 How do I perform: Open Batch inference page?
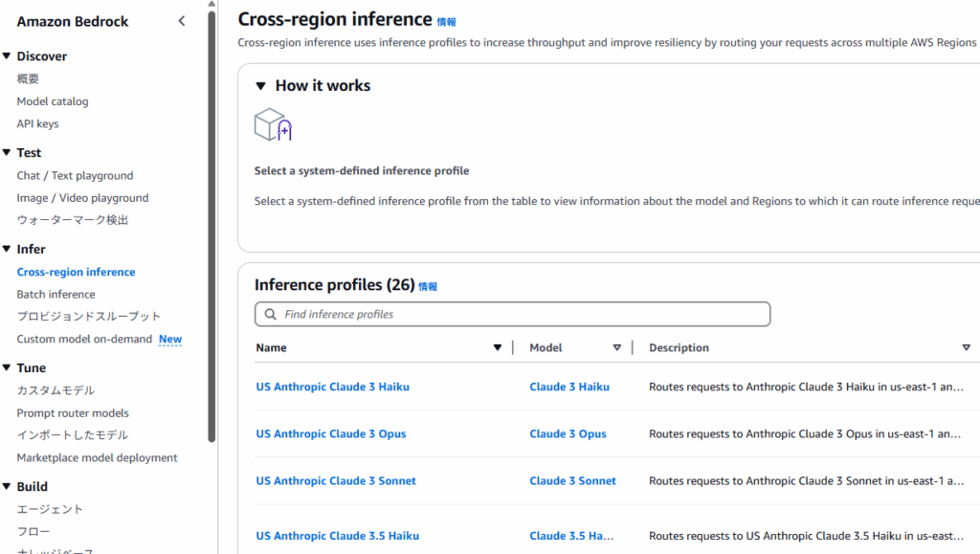56,294
